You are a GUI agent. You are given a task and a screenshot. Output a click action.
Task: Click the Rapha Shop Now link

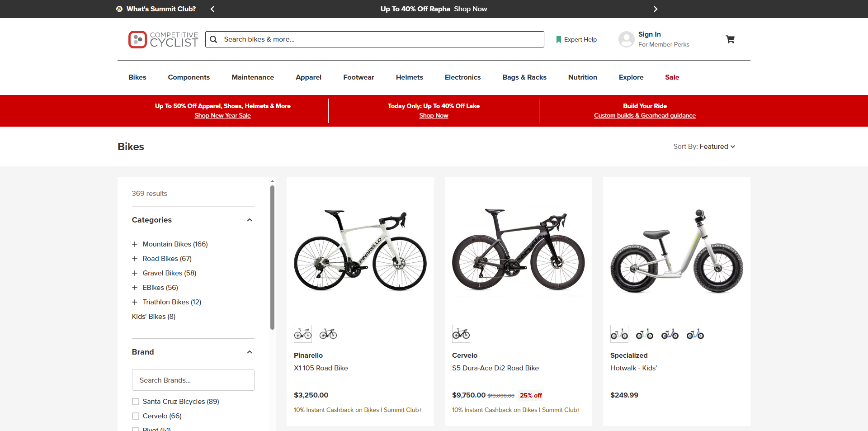pos(471,9)
